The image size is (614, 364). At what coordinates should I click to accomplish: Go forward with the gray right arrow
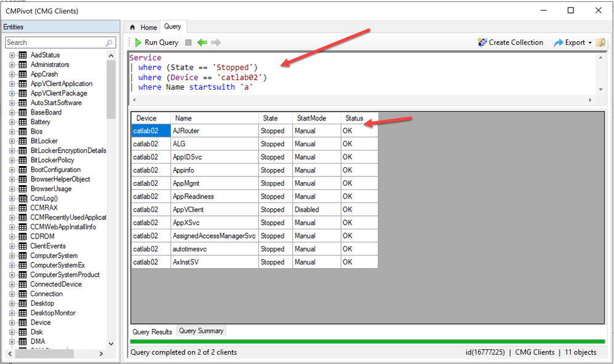[x=216, y=42]
